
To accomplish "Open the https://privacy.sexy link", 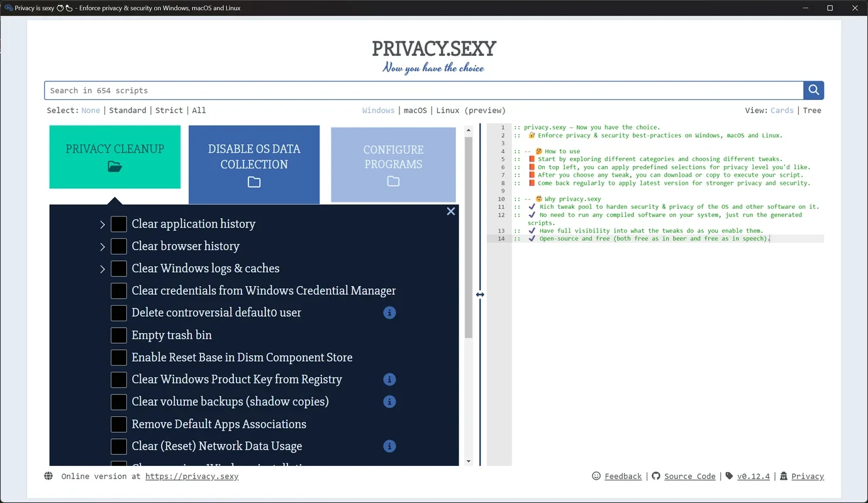I will (x=192, y=476).
